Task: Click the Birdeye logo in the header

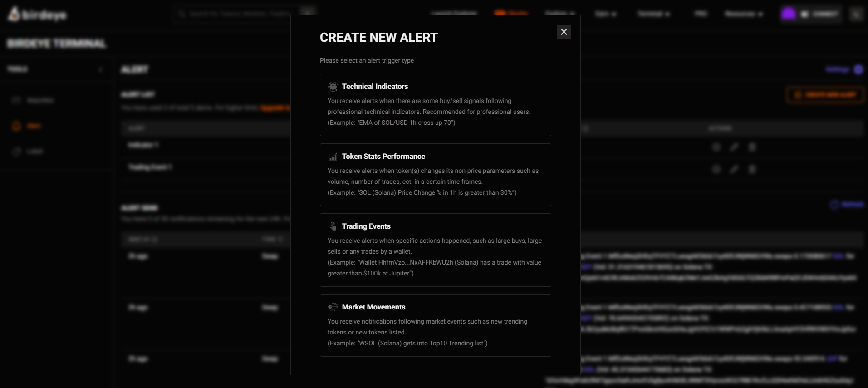Action: 37,14
